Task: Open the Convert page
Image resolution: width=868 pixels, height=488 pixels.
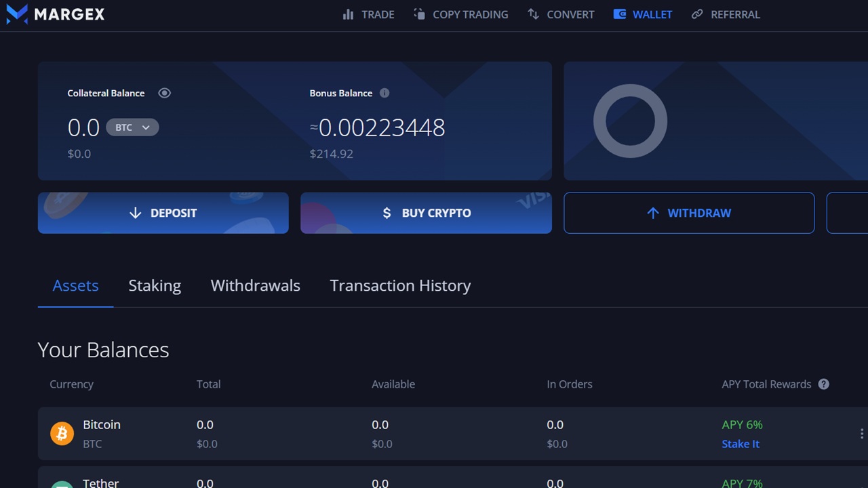Action: coord(561,14)
